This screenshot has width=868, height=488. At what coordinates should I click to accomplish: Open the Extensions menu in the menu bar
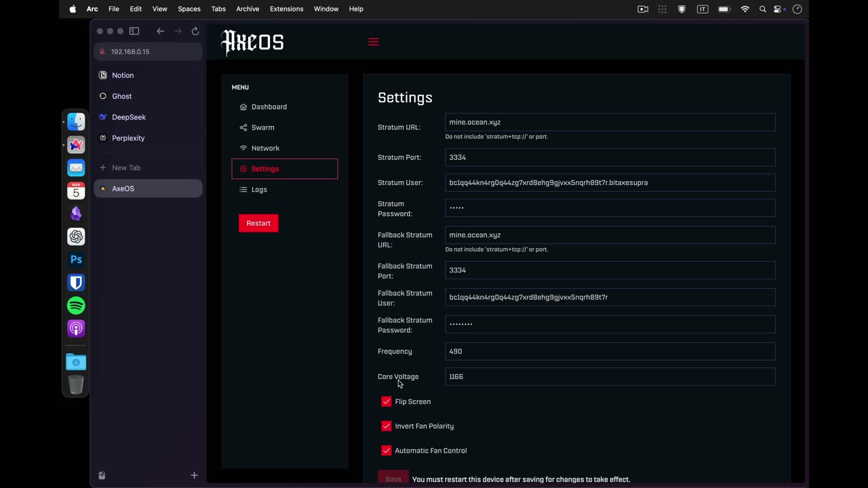pos(286,9)
